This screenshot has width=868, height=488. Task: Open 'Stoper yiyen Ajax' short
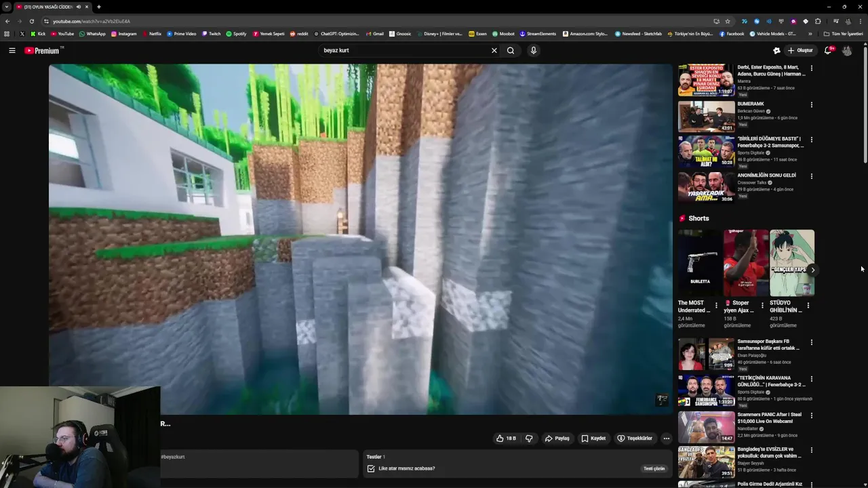pos(746,262)
